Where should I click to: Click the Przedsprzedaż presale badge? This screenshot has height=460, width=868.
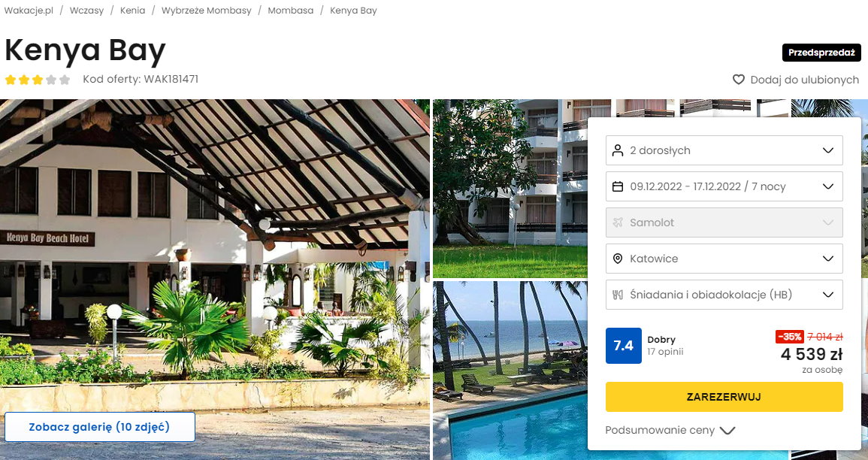pos(821,53)
